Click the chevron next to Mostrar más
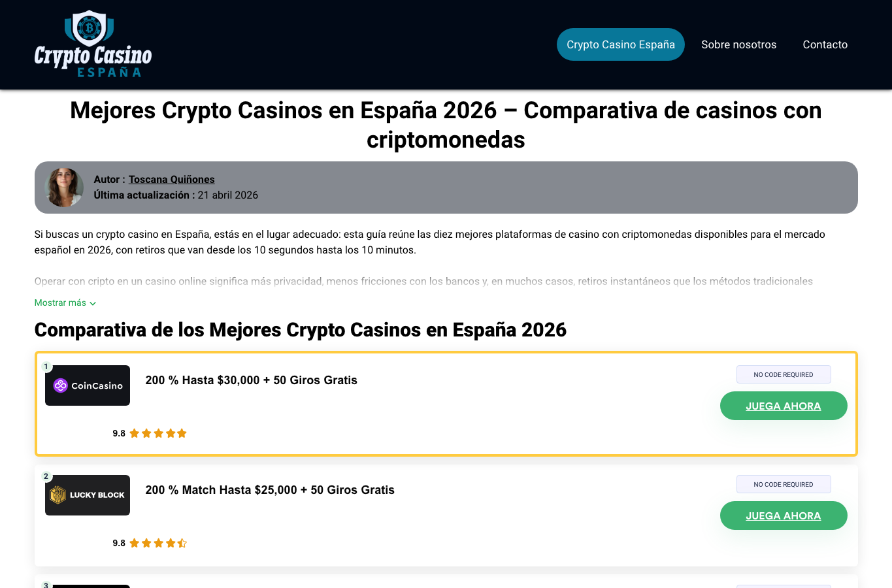892x588 pixels. (93, 303)
